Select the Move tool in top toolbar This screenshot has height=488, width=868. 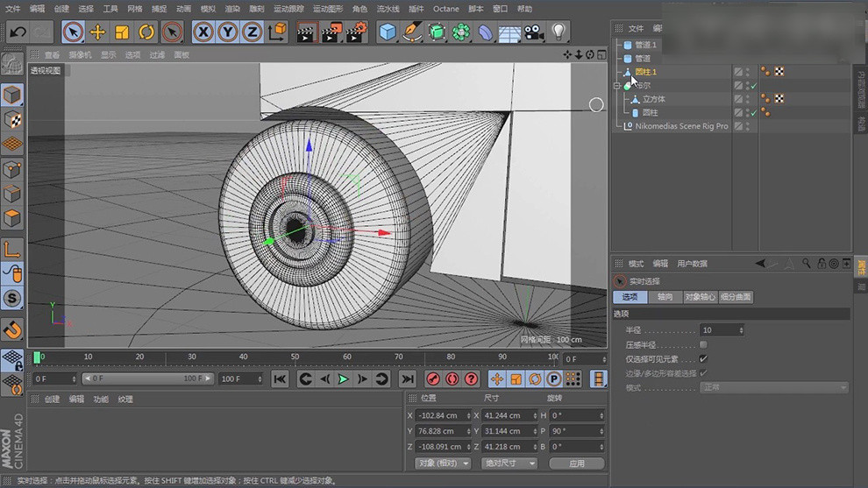pyautogui.click(x=97, y=32)
